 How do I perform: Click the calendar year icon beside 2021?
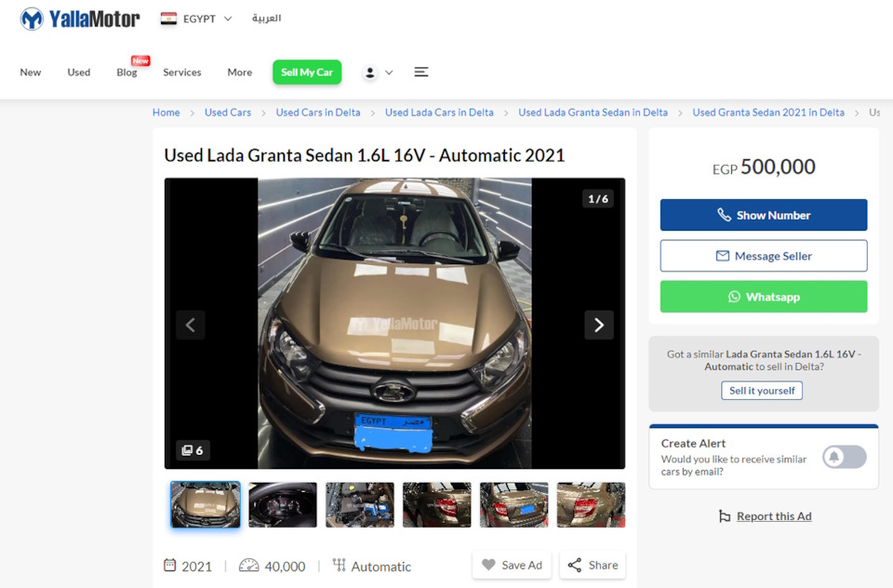(x=169, y=566)
